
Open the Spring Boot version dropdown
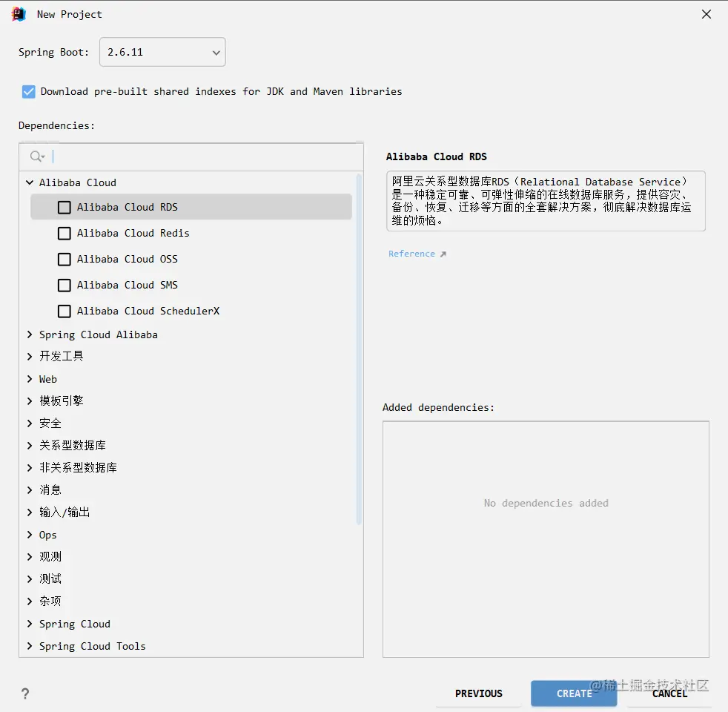tap(214, 52)
